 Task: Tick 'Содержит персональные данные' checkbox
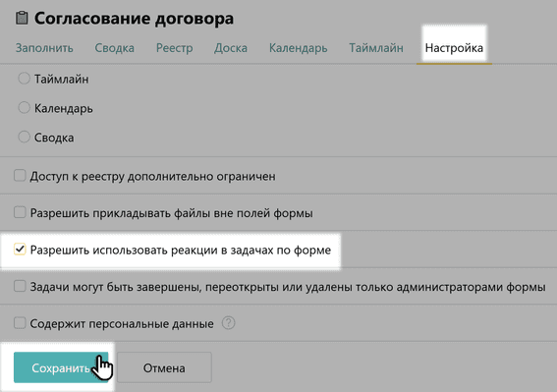point(20,323)
